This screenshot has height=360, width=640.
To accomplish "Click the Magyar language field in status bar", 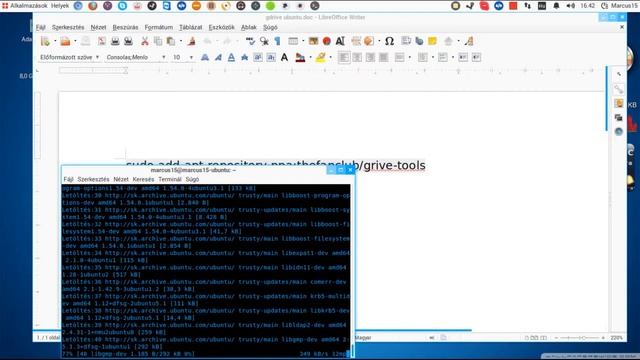I will pos(363,338).
